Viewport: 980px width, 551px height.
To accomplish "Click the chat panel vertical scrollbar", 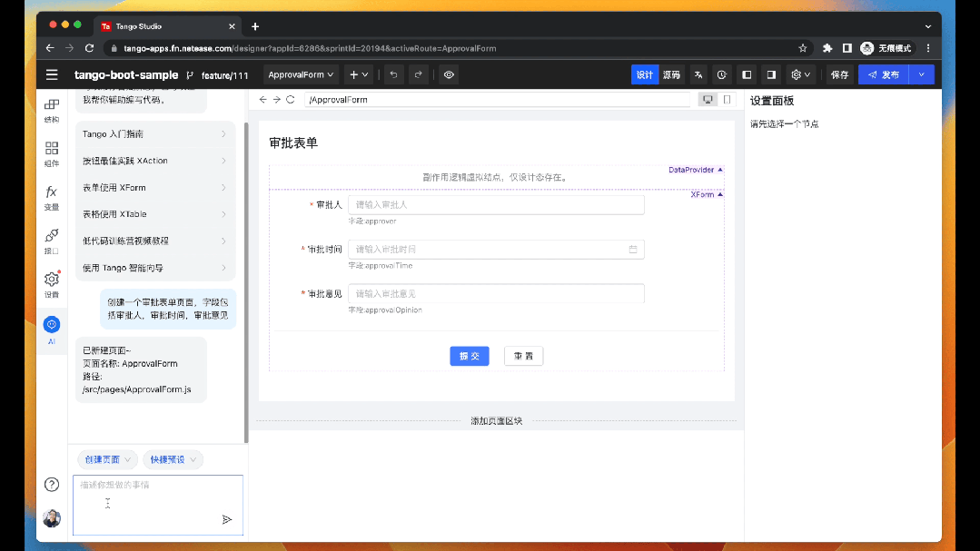I will pyautogui.click(x=246, y=282).
